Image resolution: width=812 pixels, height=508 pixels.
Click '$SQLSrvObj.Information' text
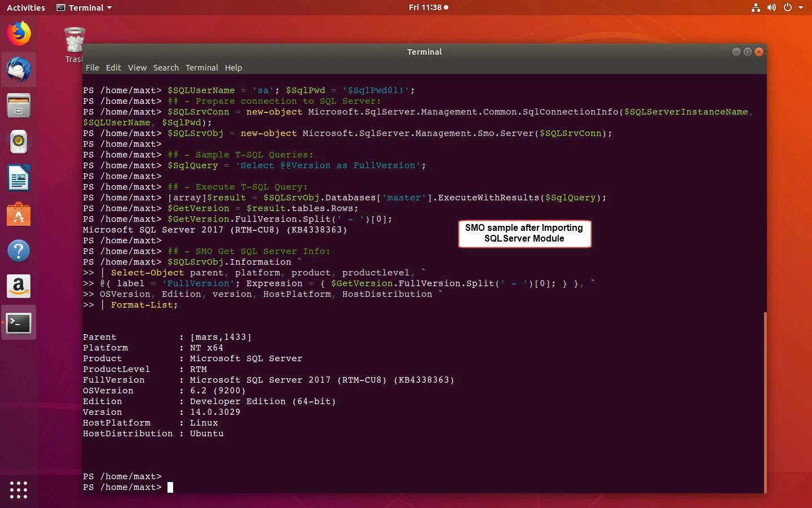[229, 262]
